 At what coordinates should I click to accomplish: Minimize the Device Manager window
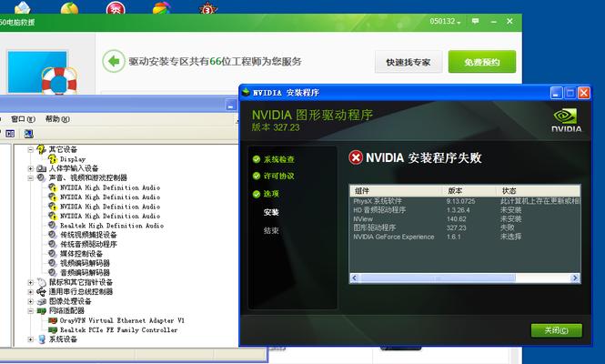(231, 105)
